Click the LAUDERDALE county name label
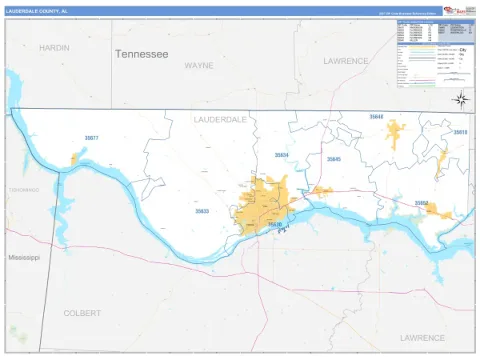This screenshot has width=480, height=360. [x=220, y=120]
